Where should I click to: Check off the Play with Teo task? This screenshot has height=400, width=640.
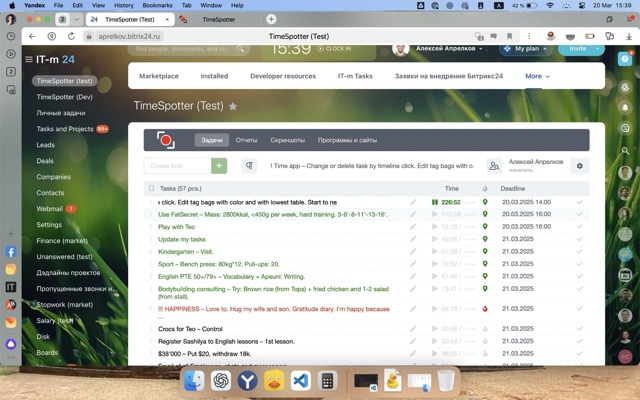pos(579,227)
